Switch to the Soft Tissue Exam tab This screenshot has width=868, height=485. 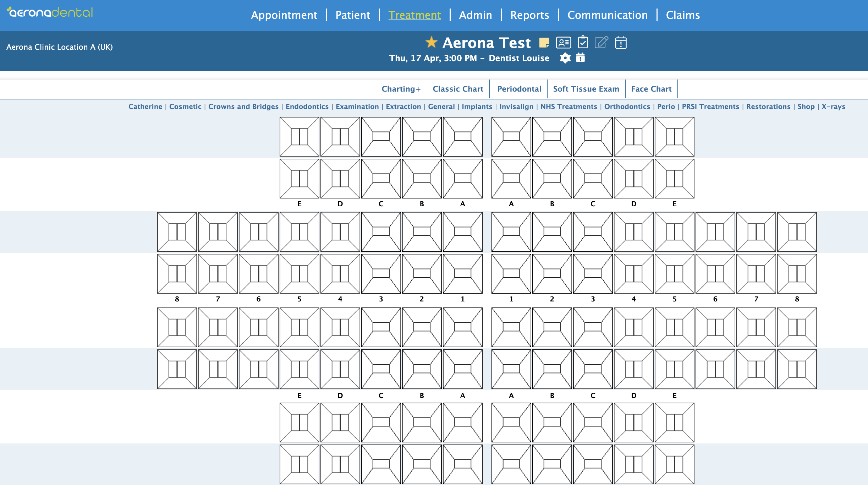586,89
